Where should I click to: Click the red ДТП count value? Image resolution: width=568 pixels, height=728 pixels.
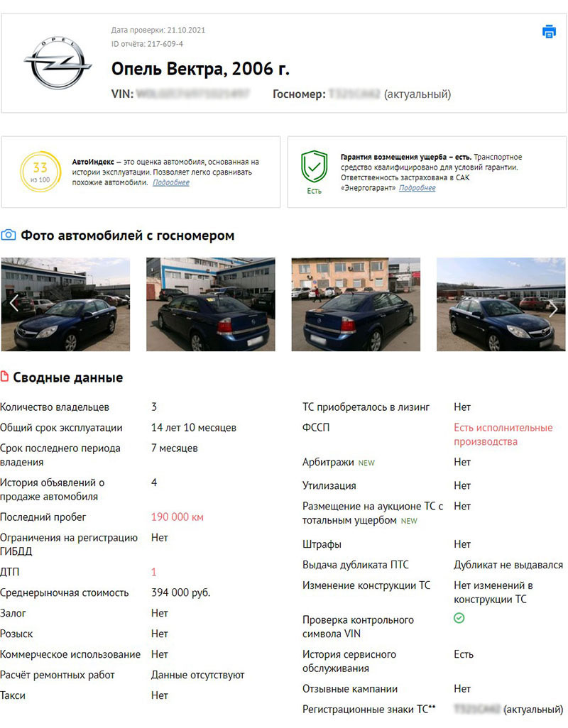pyautogui.click(x=154, y=572)
